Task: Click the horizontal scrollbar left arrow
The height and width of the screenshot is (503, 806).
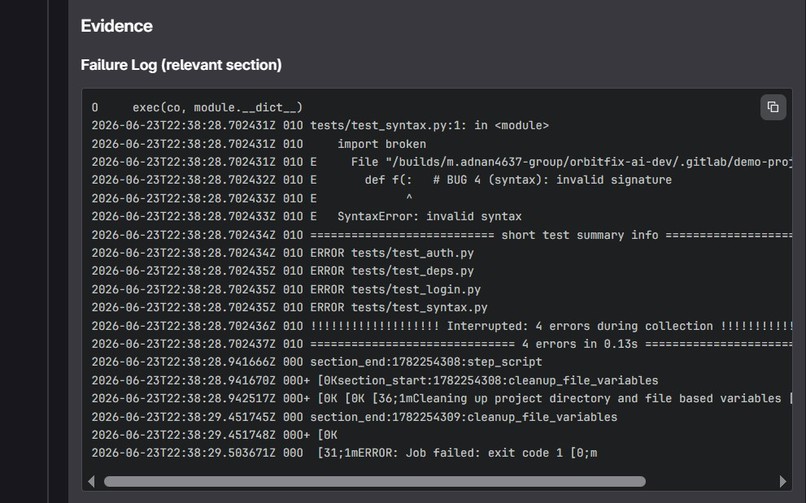Action: tap(91, 481)
